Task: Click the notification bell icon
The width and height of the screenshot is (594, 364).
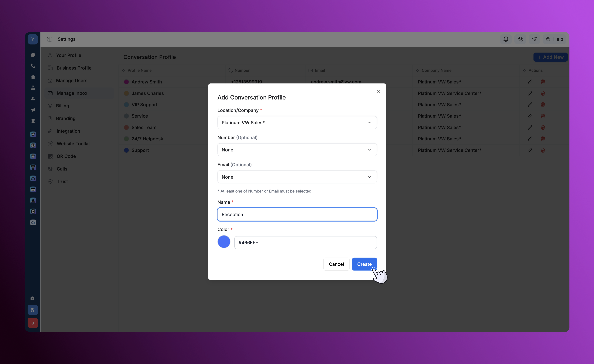Action: coord(506,39)
